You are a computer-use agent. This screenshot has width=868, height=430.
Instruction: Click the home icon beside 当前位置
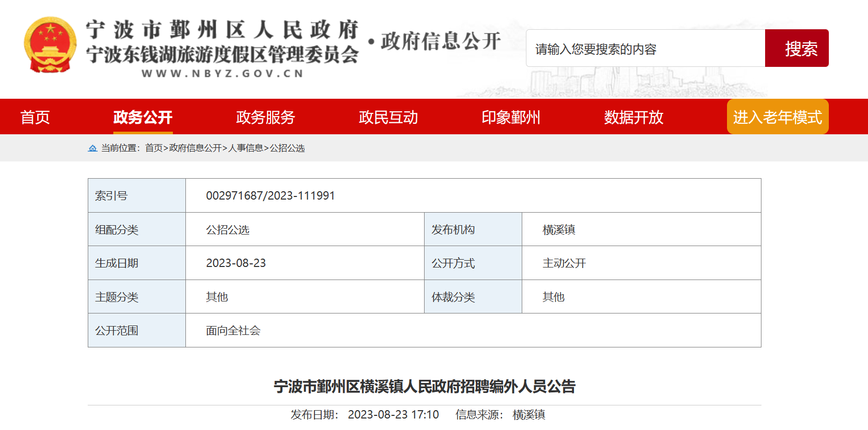tap(92, 148)
